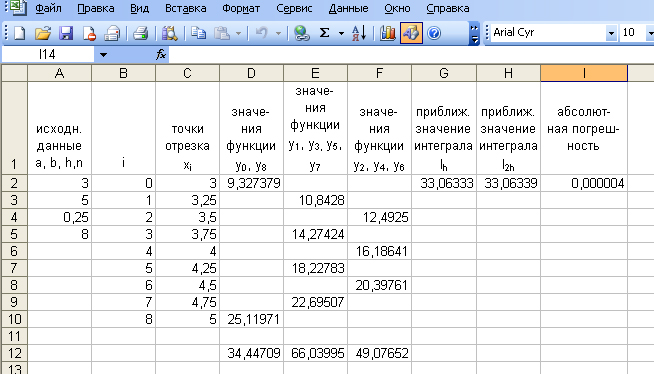Click cell containing 10,8428

pos(315,200)
